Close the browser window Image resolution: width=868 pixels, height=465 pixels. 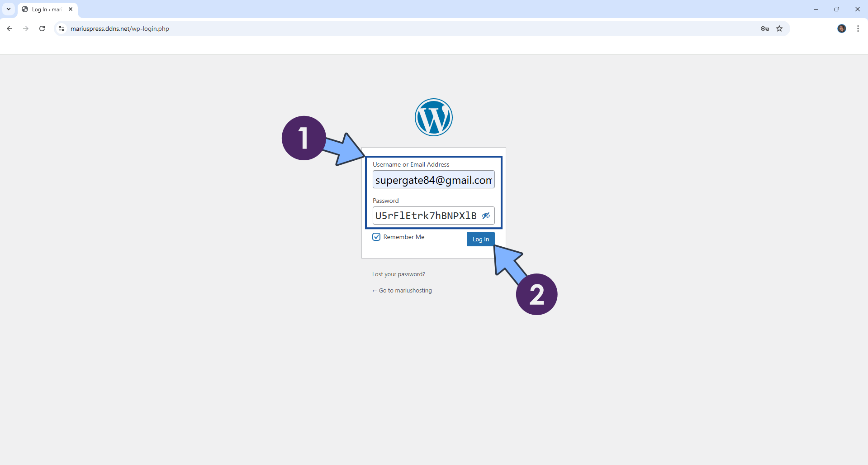[x=857, y=9]
